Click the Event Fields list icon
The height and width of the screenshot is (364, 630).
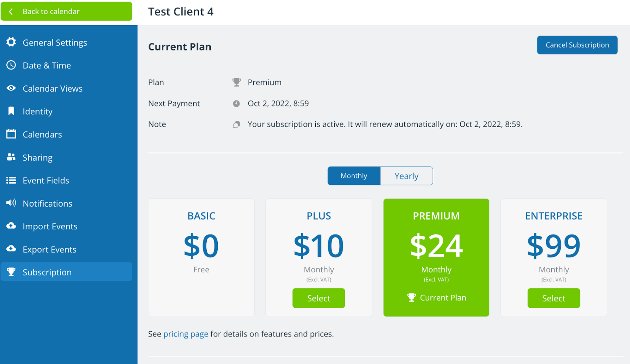pyautogui.click(x=11, y=180)
